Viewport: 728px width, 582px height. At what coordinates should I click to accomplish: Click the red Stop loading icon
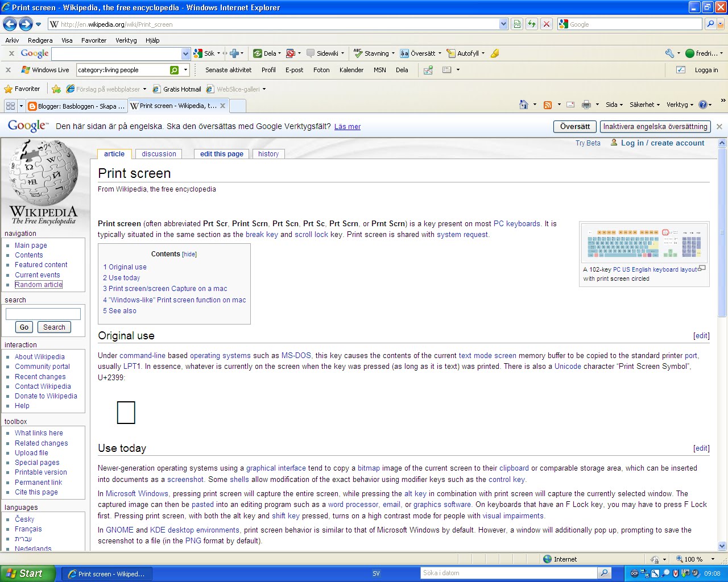click(546, 24)
